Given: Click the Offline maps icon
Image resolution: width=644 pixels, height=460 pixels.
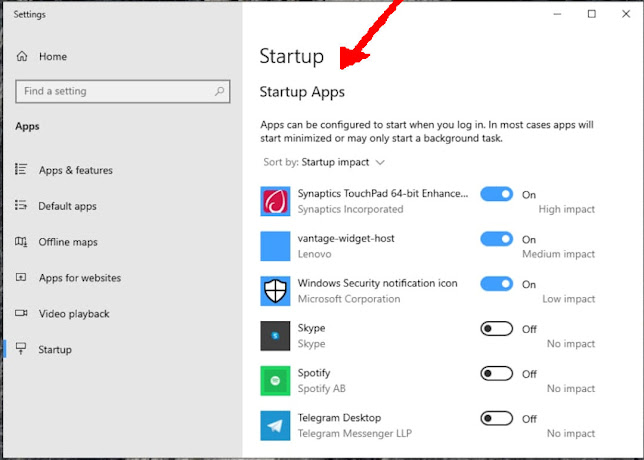Looking at the screenshot, I should coord(21,241).
